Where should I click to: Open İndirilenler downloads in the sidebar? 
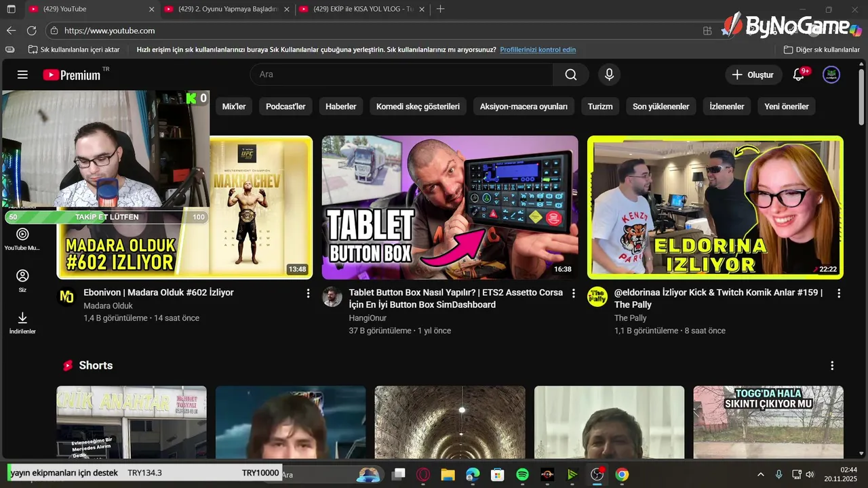(22, 323)
